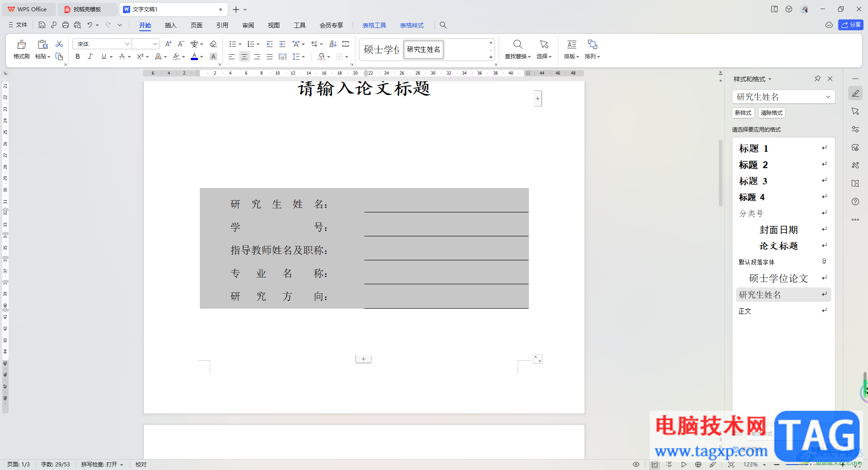
Task: Pin the Styles and Formatting panel
Action: point(817,79)
